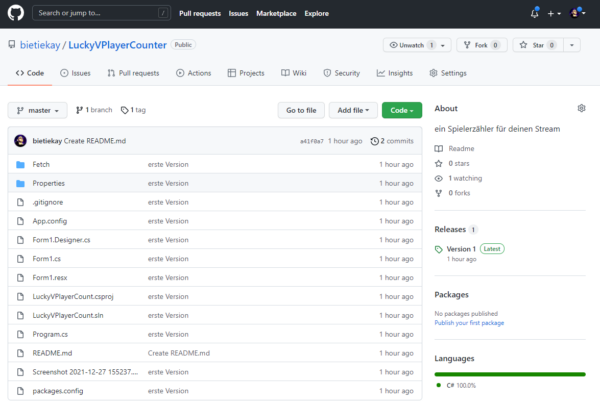Open the Releases heading link
The width and height of the screenshot is (600, 405).
(x=450, y=230)
